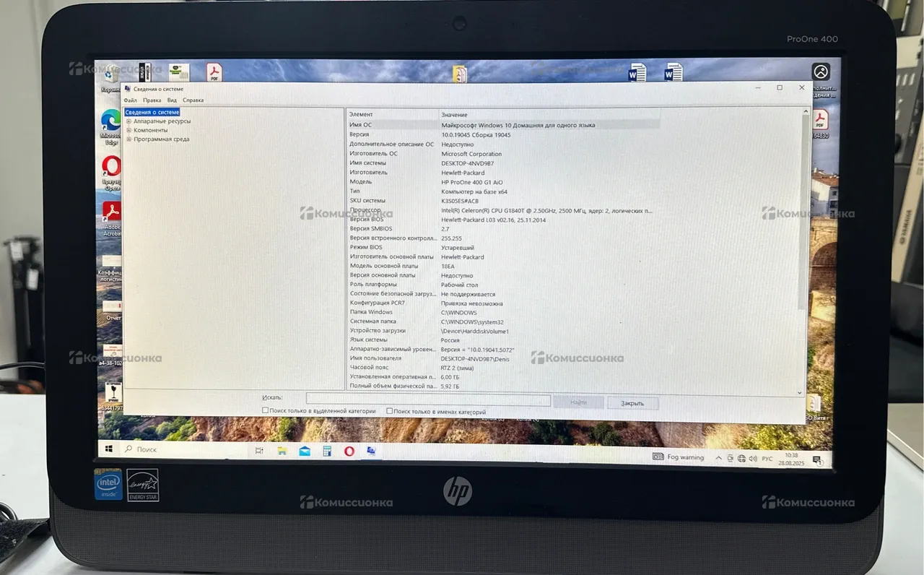The image size is (924, 575).
Task: Select the Конфигурация PCR7 row
Action: [x=503, y=303]
